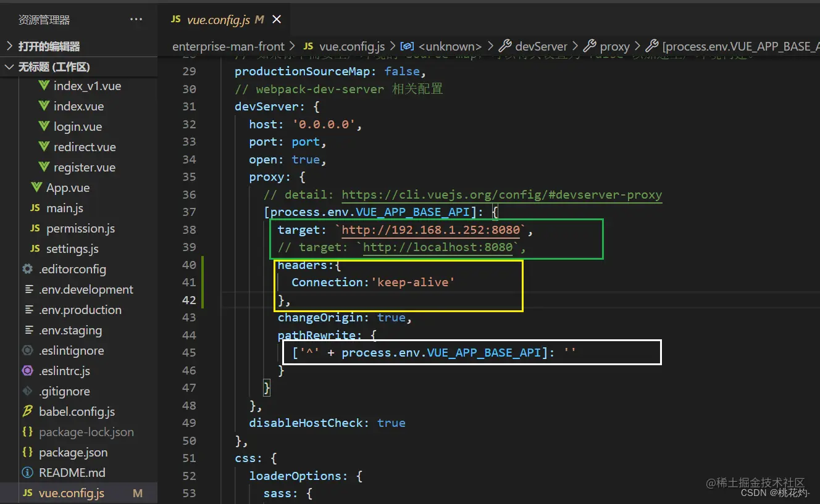Open permission.js file

[x=80, y=229]
